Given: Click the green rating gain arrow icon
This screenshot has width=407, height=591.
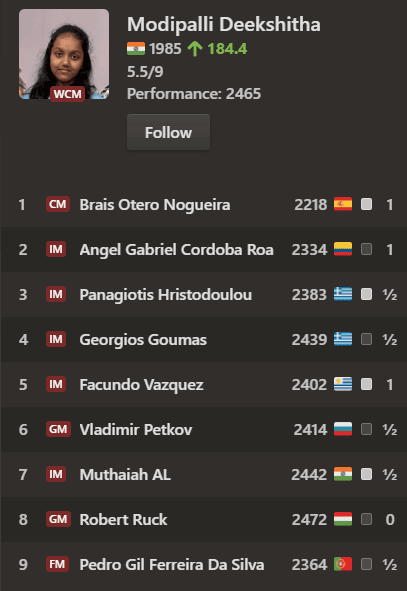Looking at the screenshot, I should [x=195, y=49].
